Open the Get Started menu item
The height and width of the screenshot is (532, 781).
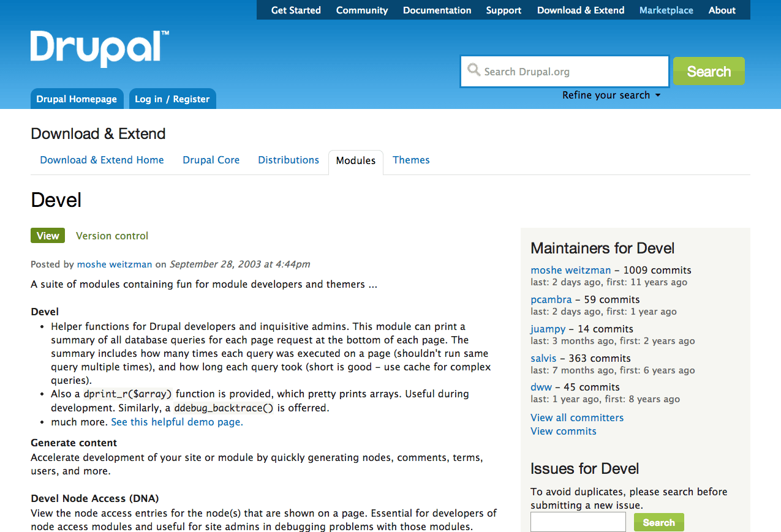[296, 10]
